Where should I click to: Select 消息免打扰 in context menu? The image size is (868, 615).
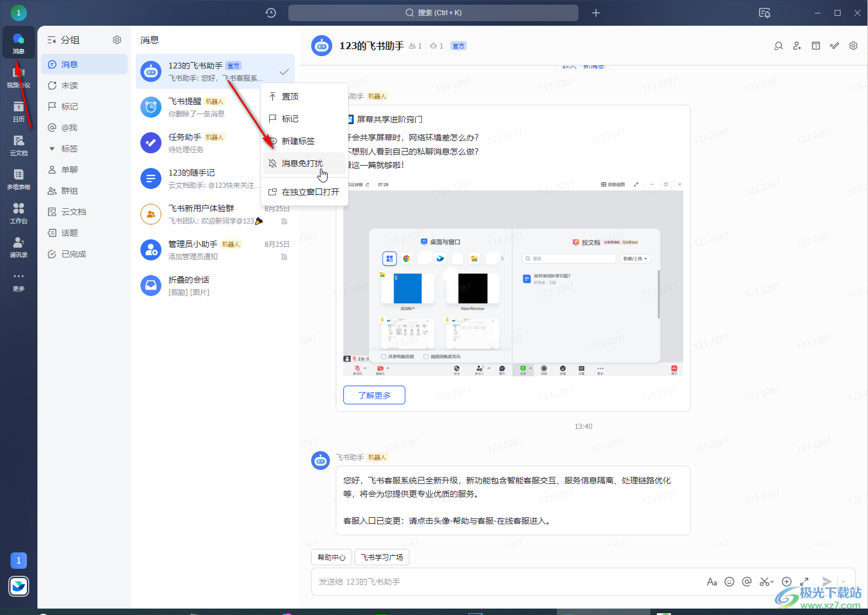tap(304, 163)
